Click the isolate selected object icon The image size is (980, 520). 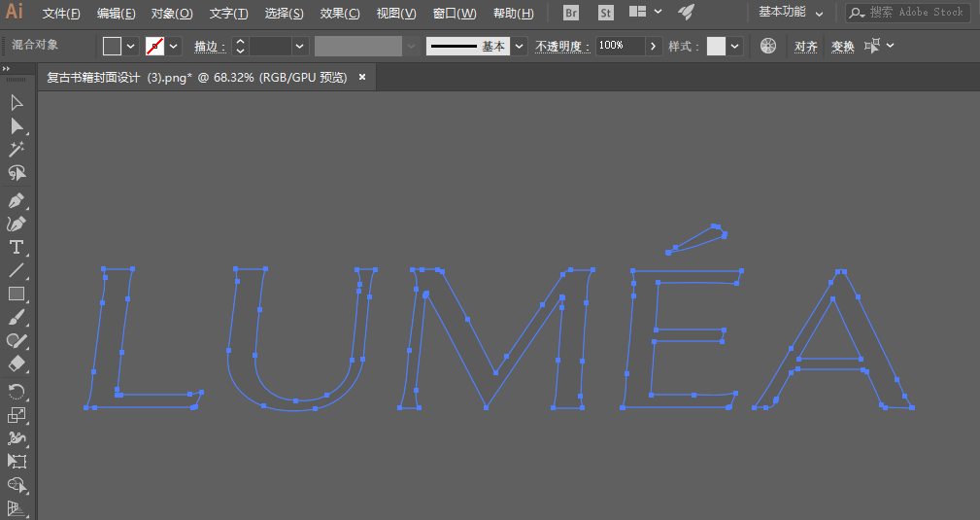tap(872, 45)
